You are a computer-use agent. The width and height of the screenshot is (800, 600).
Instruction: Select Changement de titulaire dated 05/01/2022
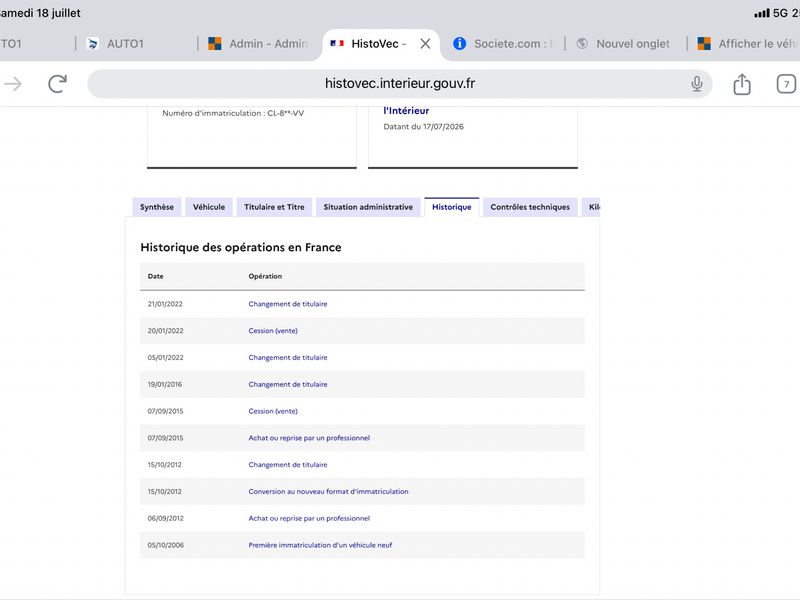pos(288,358)
